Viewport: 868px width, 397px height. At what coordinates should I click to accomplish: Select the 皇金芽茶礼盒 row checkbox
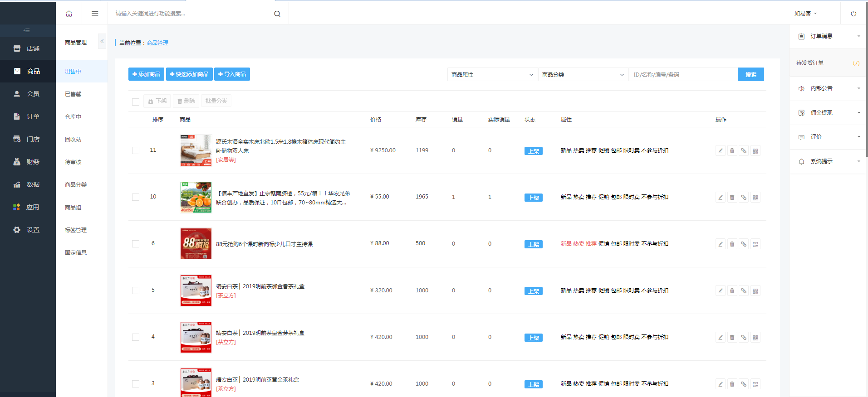click(x=136, y=337)
